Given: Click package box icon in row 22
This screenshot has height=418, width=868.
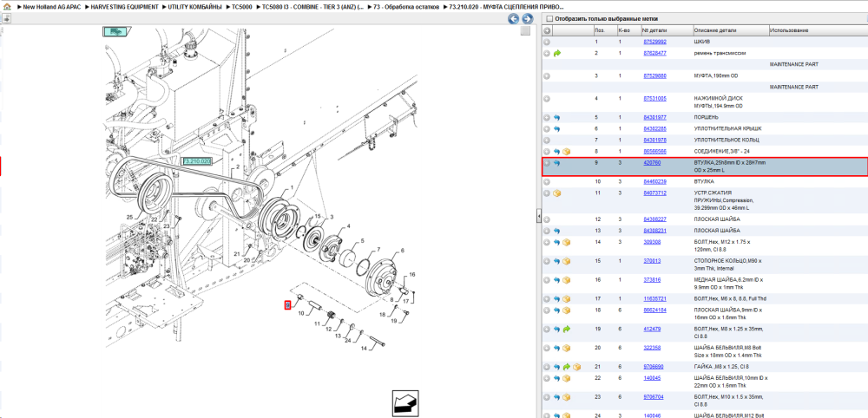Looking at the screenshot, I should (x=566, y=378).
